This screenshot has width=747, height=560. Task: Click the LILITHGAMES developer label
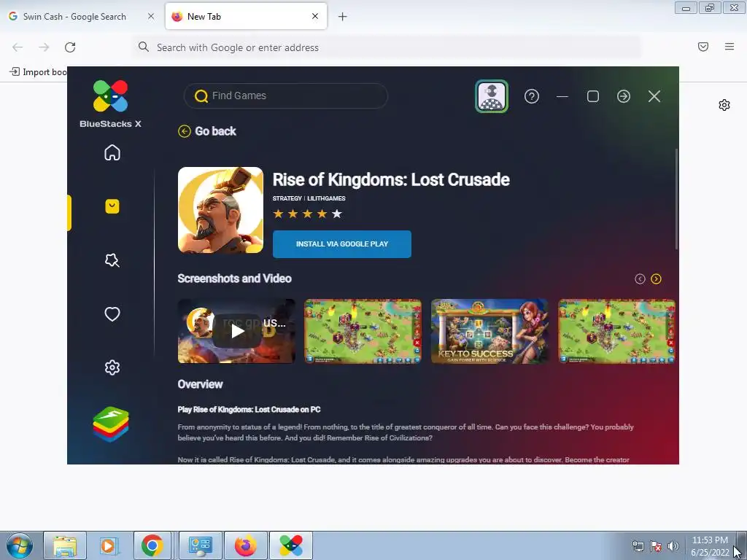point(326,198)
